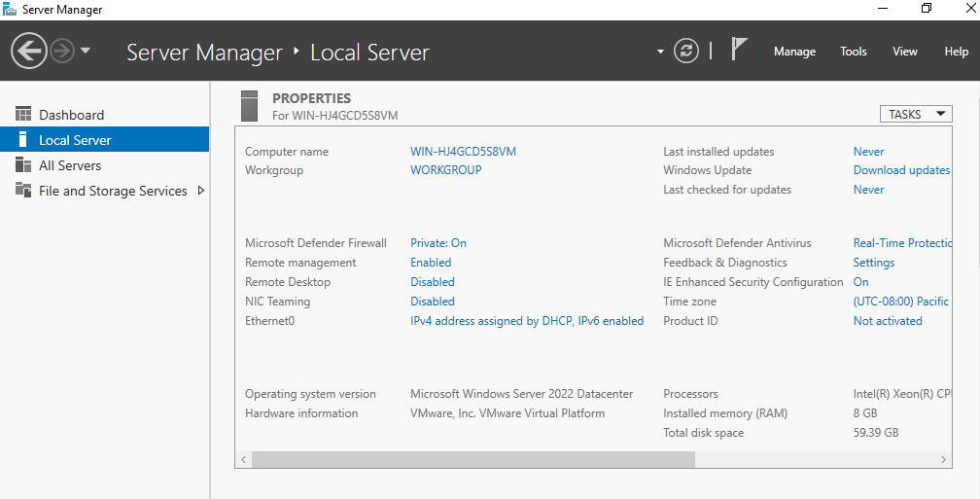Click Last checked for updates Never link
The image size is (980, 499).
[869, 190]
